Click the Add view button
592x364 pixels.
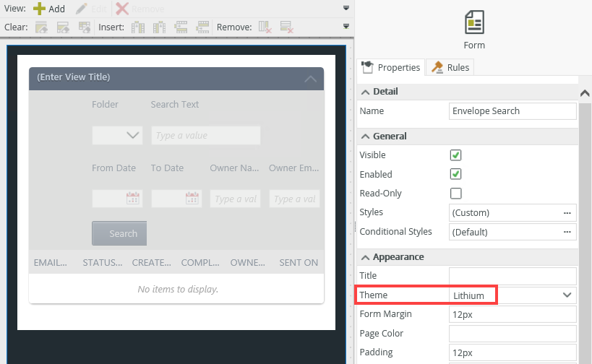(49, 9)
